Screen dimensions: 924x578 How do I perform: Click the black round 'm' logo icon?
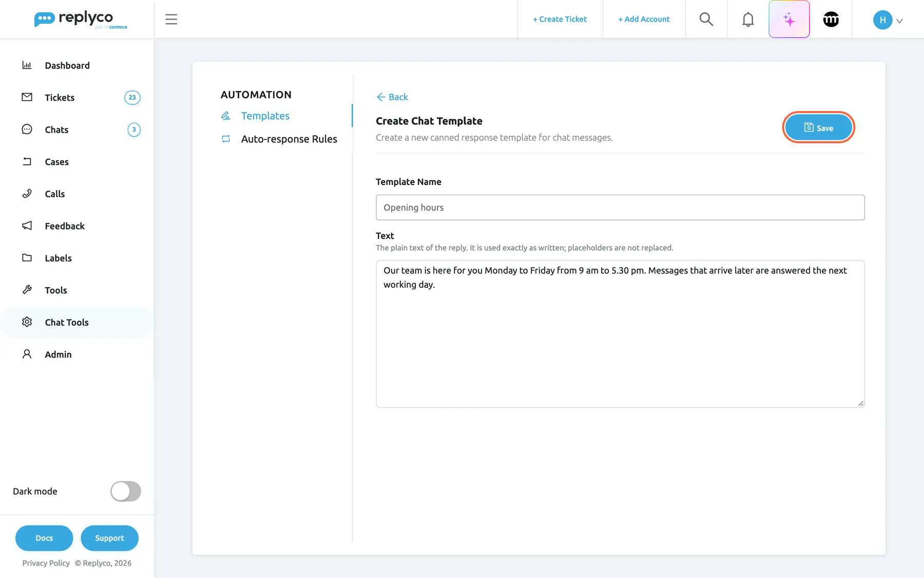[x=831, y=20]
